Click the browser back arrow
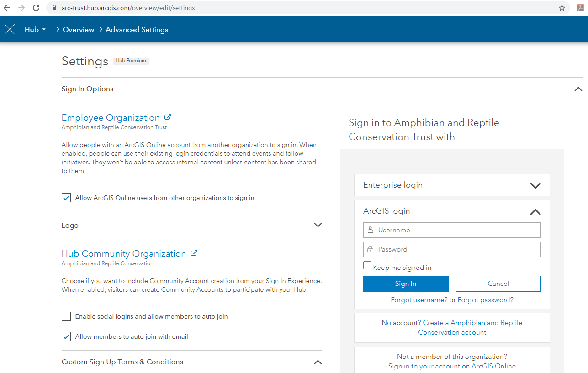This screenshot has height=373, width=588. click(x=7, y=8)
